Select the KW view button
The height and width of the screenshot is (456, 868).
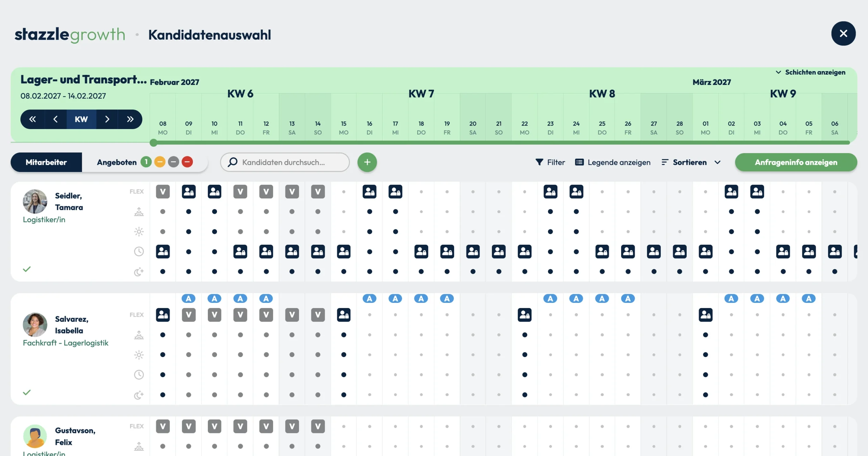click(81, 119)
